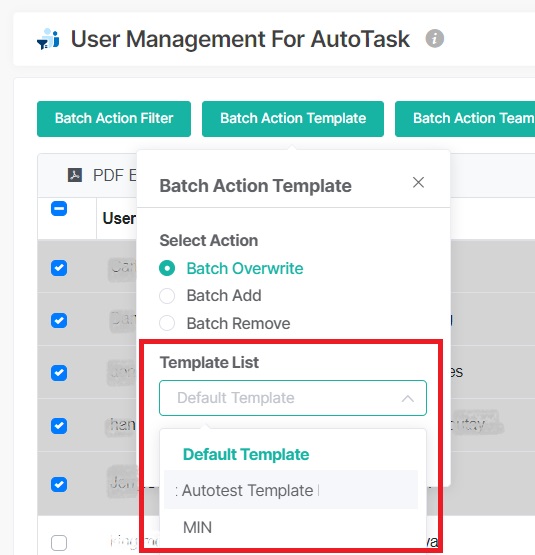Screen dimensions: 535x555
Task: Toggle the select-all header checkbox
Action: (x=59, y=208)
